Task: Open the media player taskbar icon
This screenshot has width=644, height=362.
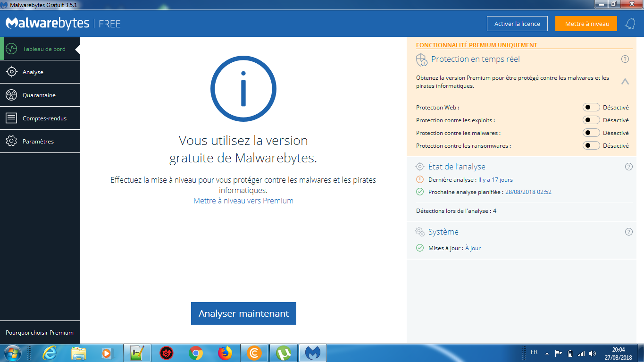Action: click(x=108, y=353)
